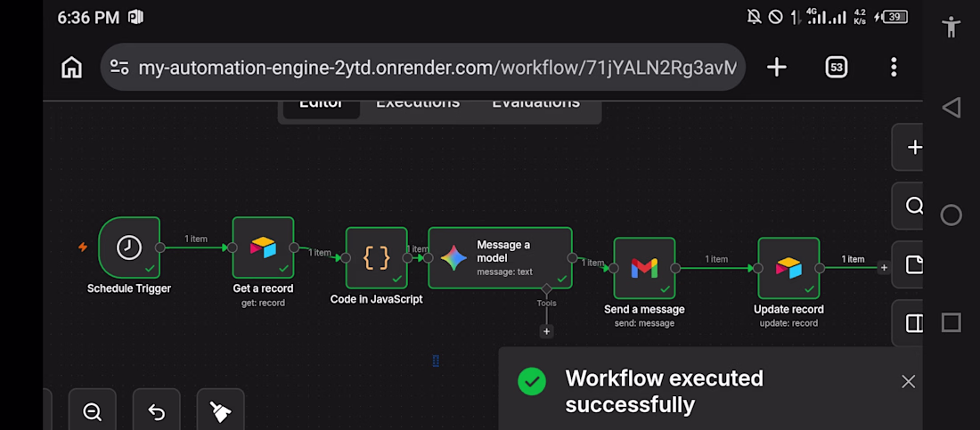Open the browser three-dot menu
980x430 pixels.
[x=894, y=67]
